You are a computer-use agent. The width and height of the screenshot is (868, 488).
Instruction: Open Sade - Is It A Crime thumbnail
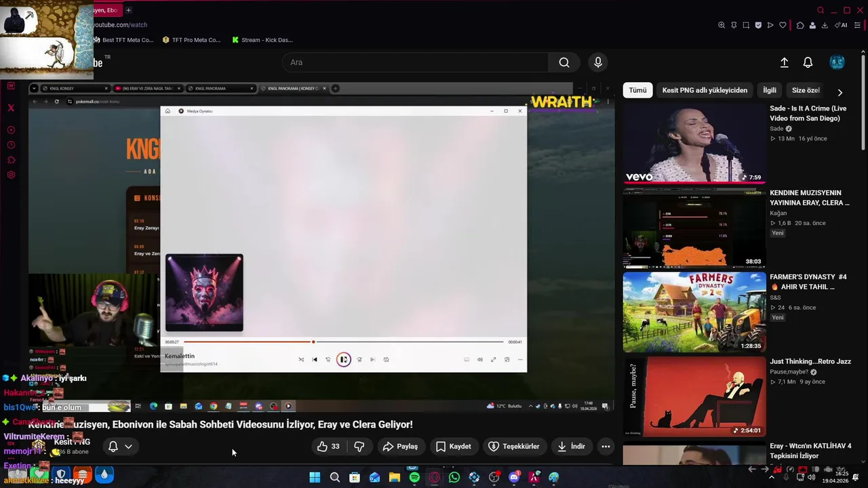click(694, 143)
